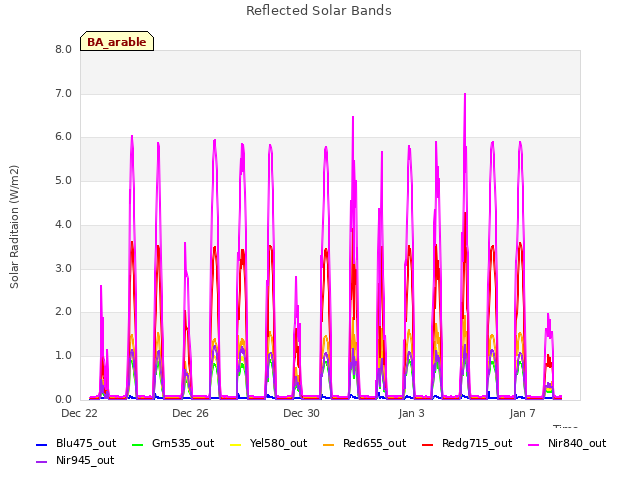
Task: Click the blue Blu475_out legend swatch
Action: point(42,444)
